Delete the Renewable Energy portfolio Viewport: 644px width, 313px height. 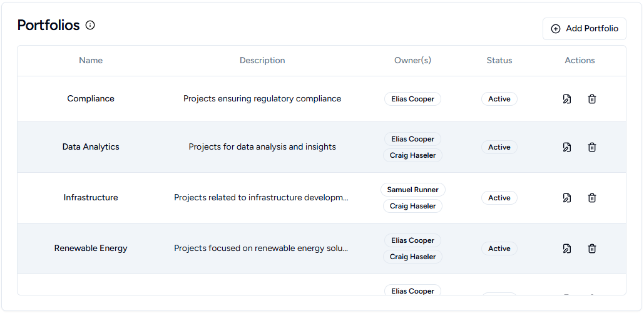592,249
